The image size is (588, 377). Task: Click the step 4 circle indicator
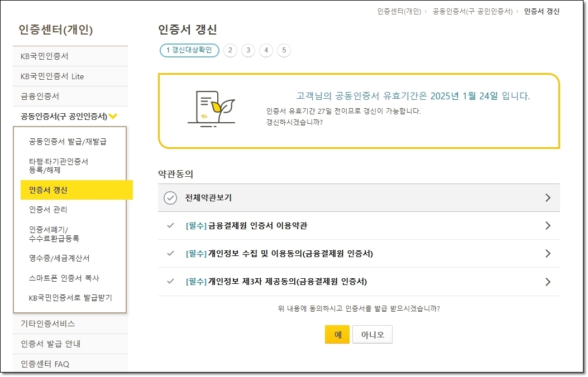pyautogui.click(x=266, y=50)
